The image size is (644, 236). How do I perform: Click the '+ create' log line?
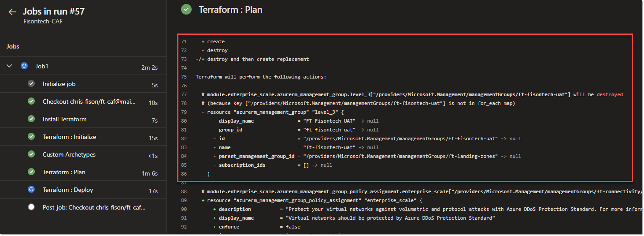213,41
